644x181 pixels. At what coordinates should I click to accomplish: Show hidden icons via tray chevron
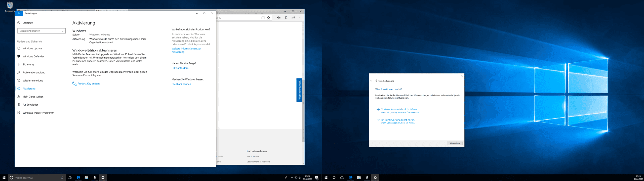[292, 178]
